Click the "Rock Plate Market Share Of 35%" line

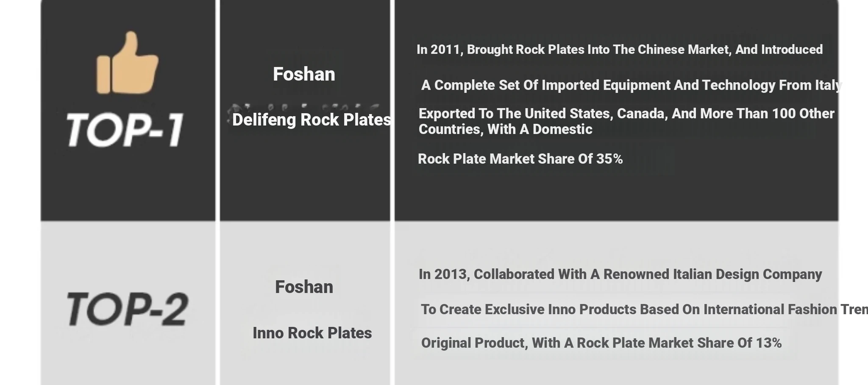coord(520,159)
